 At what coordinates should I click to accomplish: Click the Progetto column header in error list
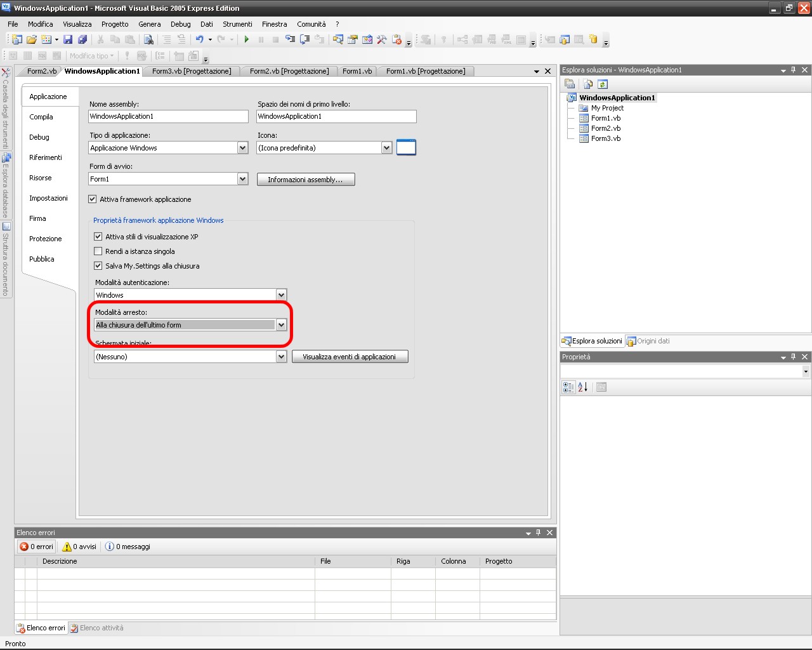(x=518, y=561)
